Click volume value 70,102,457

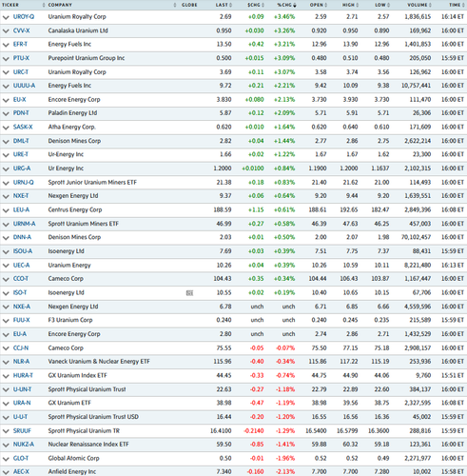click(x=416, y=237)
